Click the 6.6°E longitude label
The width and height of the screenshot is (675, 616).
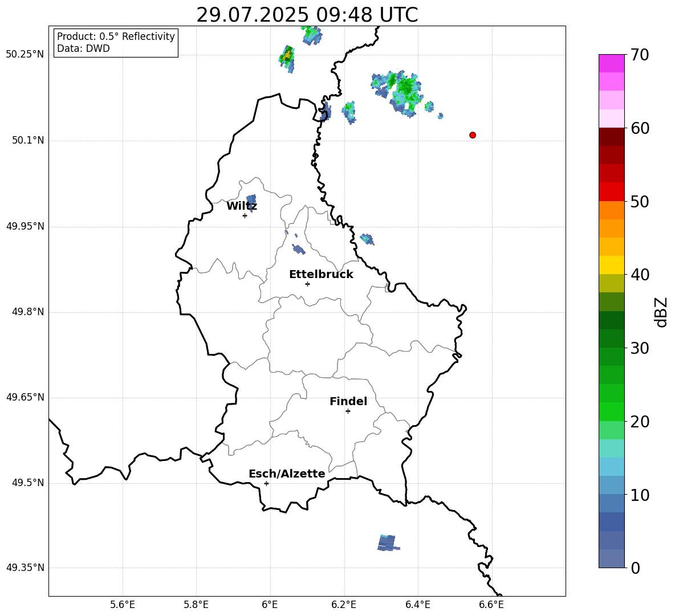491,605
